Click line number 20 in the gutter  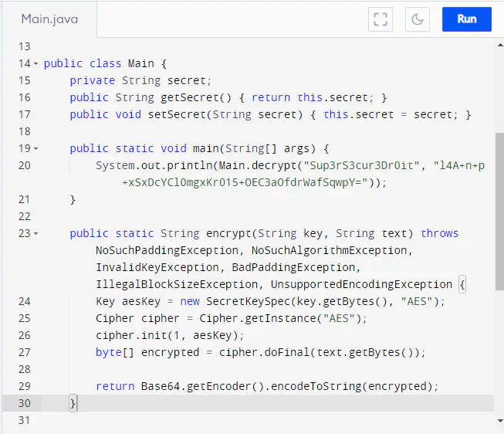point(23,165)
